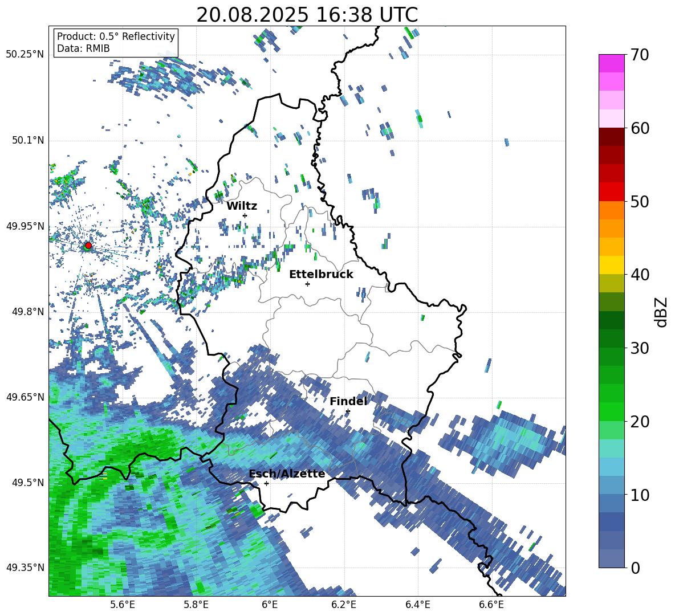675x616 pixels.
Task: Click the 49.8°N latitude label
Action: click(x=28, y=312)
